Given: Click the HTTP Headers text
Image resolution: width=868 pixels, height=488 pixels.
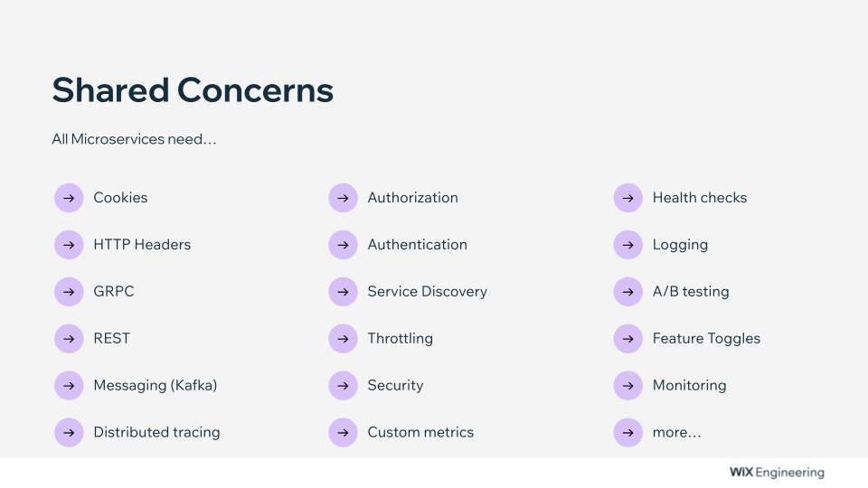Looking at the screenshot, I should pos(142,245).
